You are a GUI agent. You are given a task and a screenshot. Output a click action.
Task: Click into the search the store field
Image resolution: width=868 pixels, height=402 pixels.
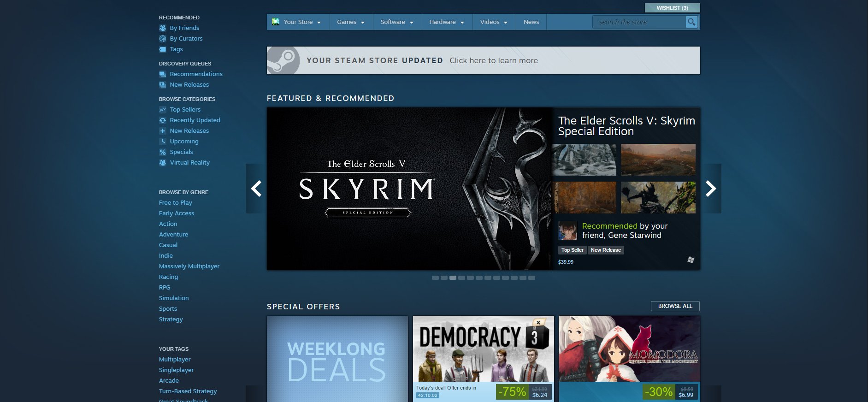[638, 22]
